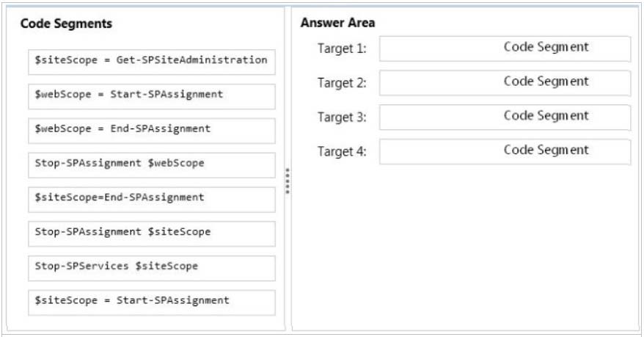
Task: Click the Target 3 code segment box
Action: click(505, 117)
